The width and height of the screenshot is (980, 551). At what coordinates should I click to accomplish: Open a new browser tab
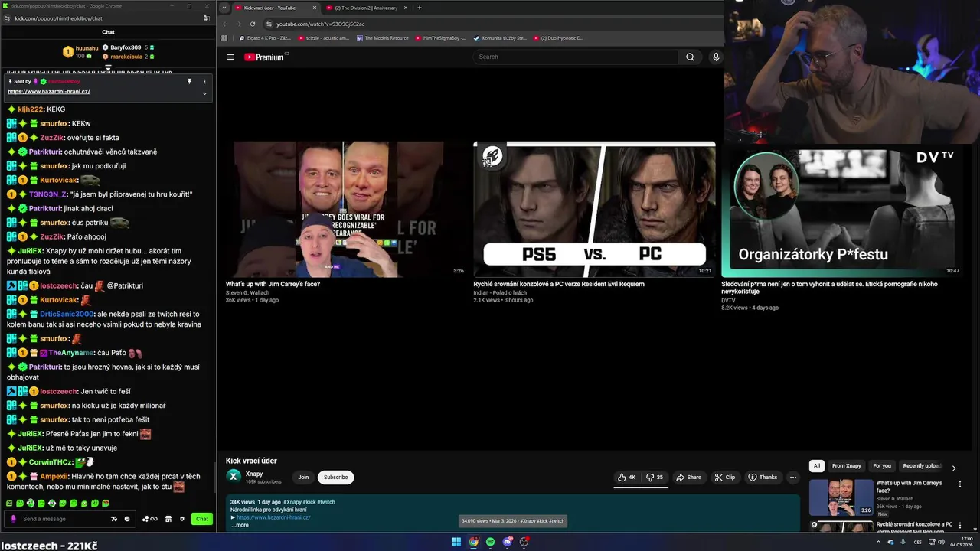pos(419,8)
